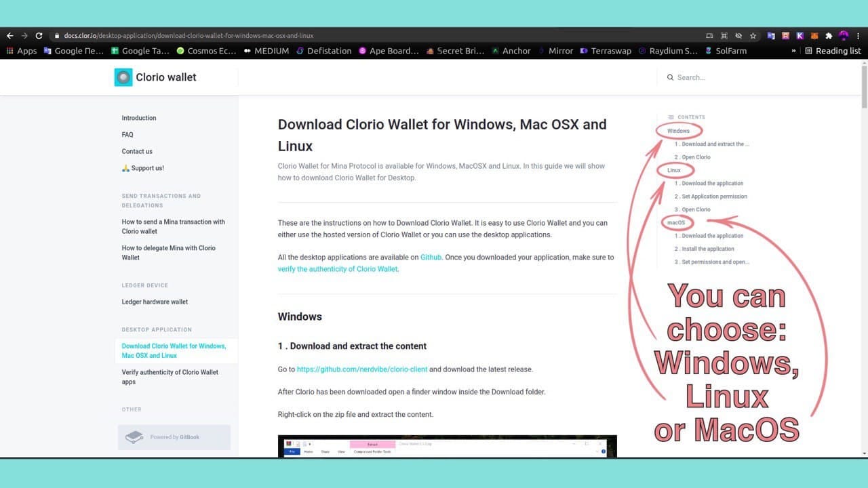Click the padlock site info icon
Viewport: 868px width, 488px height.
(58, 36)
